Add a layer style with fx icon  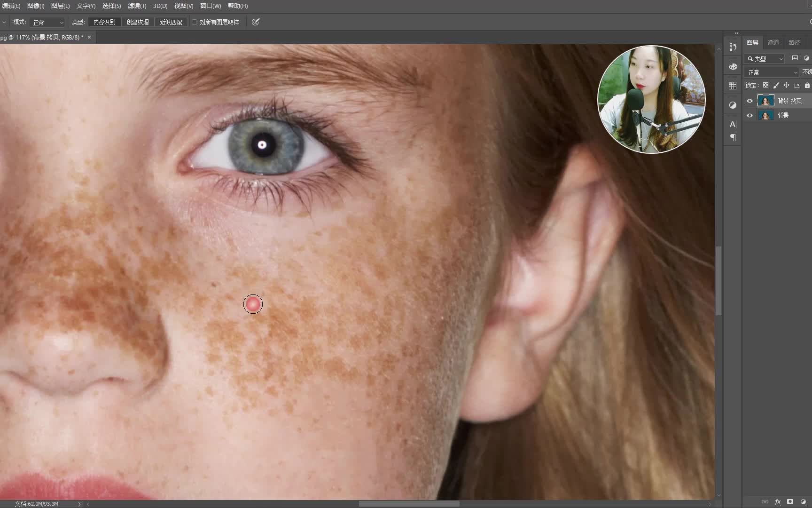pyautogui.click(x=778, y=502)
